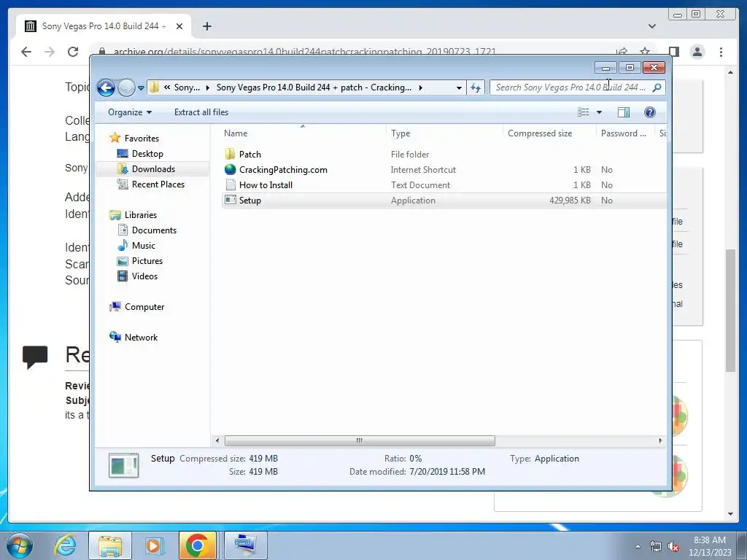Click the Setup file name
This screenshot has height=560, width=747.
pyautogui.click(x=250, y=201)
